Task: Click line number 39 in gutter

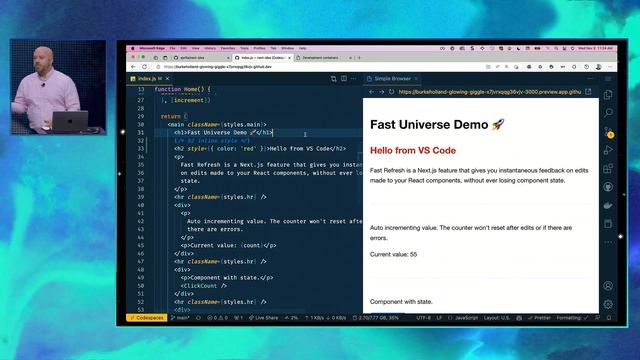Action: click(x=140, y=197)
